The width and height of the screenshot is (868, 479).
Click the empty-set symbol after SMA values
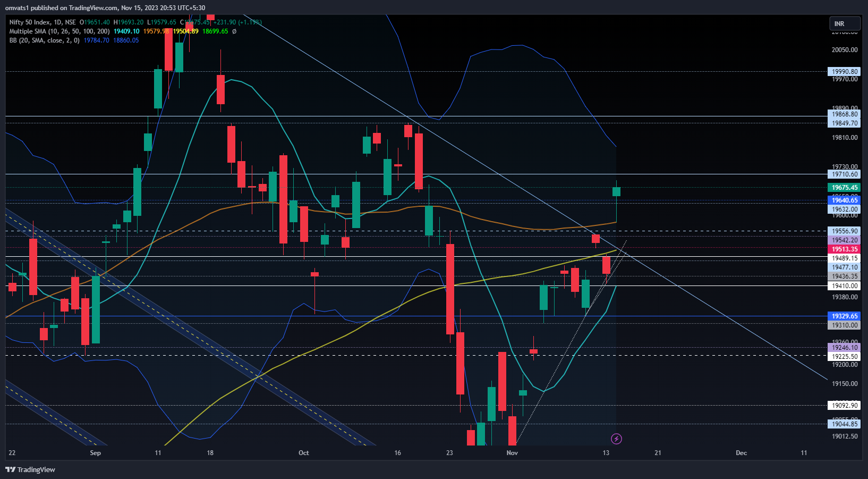coord(234,31)
